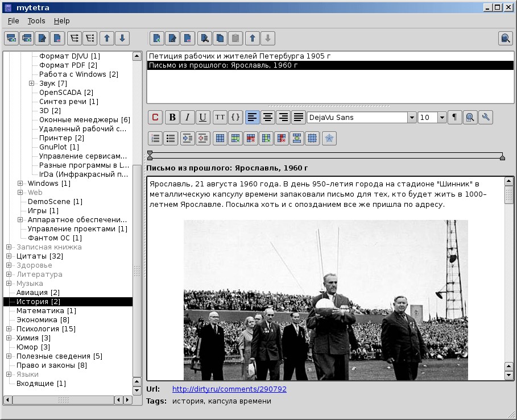Toggle bold formatting
The width and height of the screenshot is (517, 420).
click(172, 118)
